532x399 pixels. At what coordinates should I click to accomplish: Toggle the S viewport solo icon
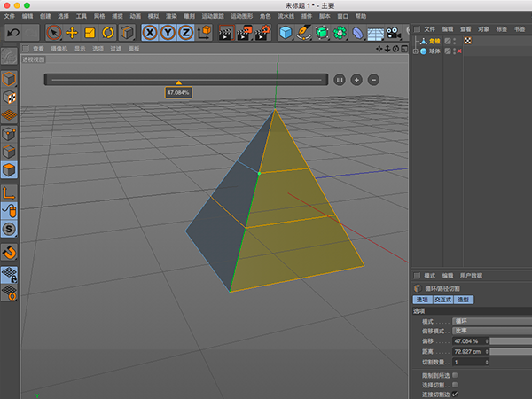click(x=9, y=229)
